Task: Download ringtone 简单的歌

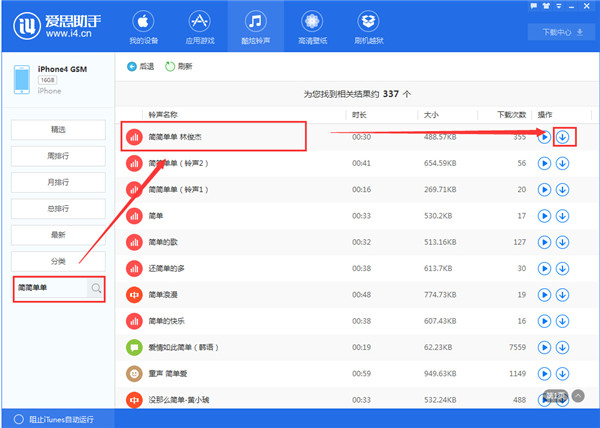Action: (x=562, y=242)
